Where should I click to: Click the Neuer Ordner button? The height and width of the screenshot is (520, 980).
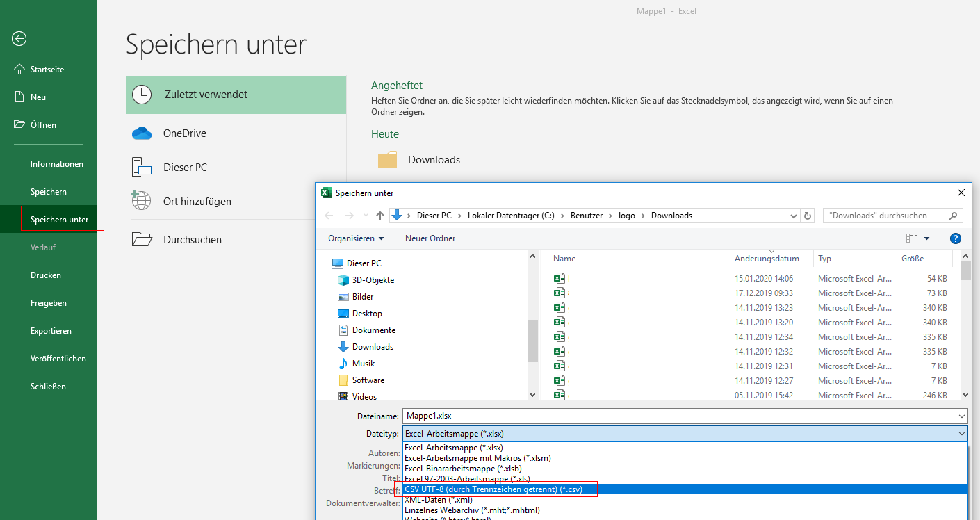click(x=430, y=238)
